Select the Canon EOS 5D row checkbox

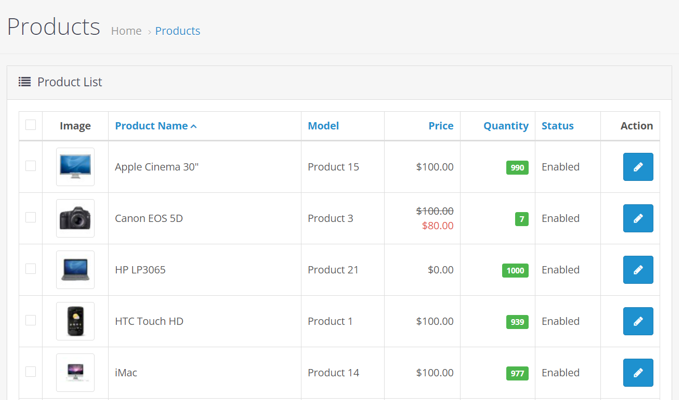coord(30,217)
